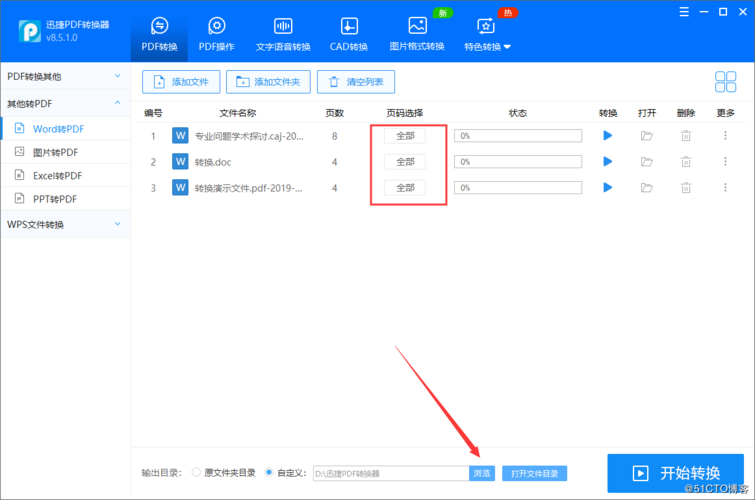
Task: Open more options for 转换.doc
Action: [x=725, y=161]
